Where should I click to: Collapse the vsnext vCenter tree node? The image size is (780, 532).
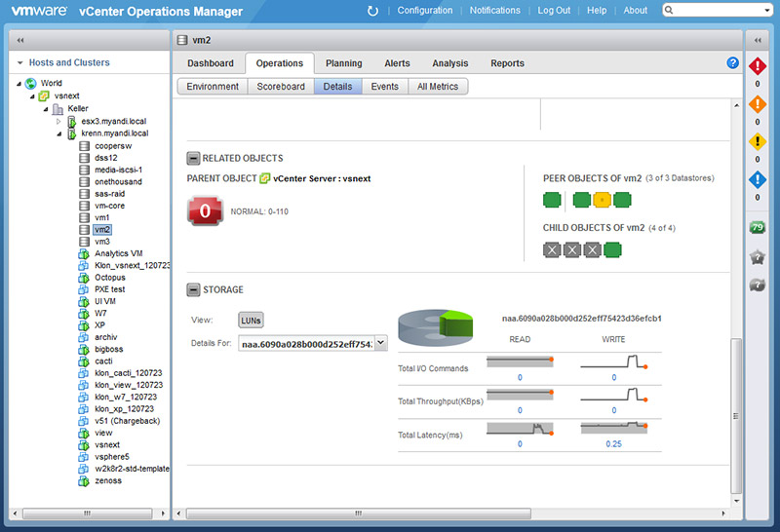click(x=32, y=96)
